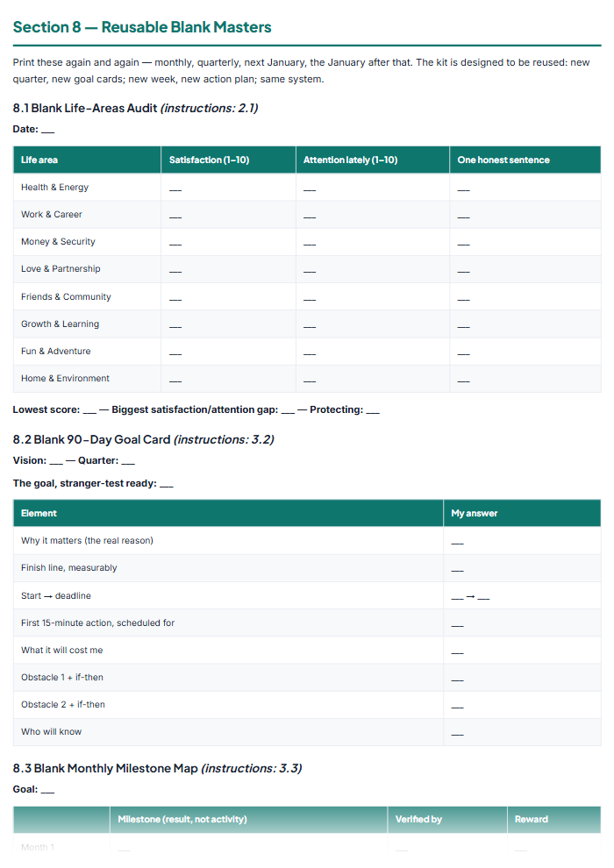
Task: Click the 8.2 Blank 90-Day Goal Card heading
Action: coord(143,439)
